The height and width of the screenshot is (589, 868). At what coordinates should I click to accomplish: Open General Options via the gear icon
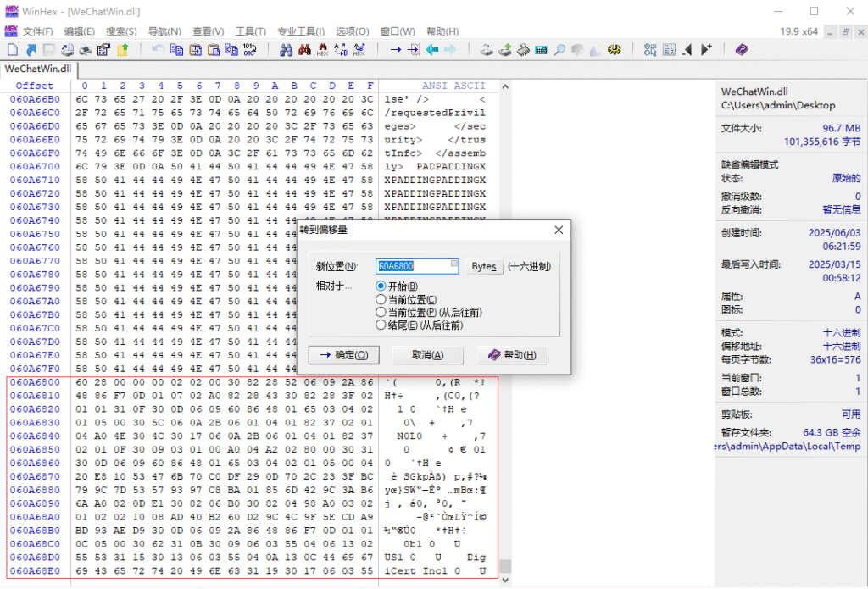[x=614, y=50]
